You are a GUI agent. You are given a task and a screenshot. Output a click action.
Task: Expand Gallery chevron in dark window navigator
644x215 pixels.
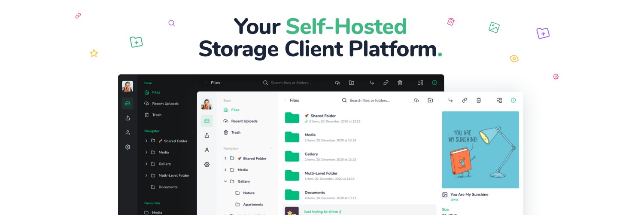146,164
